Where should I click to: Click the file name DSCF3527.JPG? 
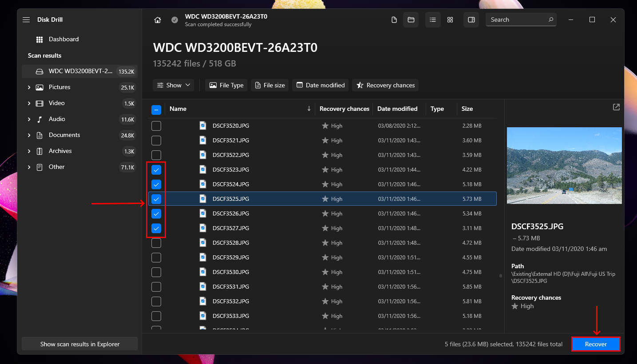point(231,228)
